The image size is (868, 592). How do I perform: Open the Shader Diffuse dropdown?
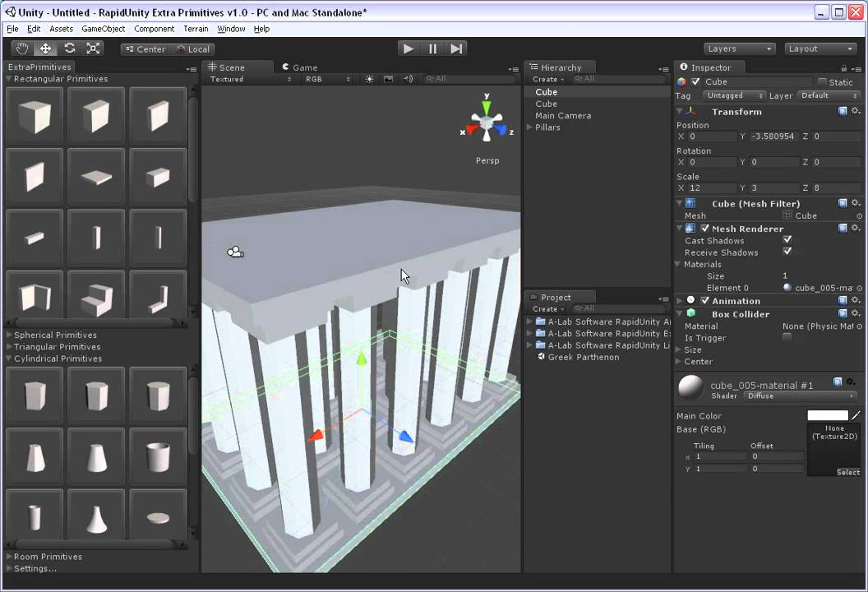click(x=800, y=396)
